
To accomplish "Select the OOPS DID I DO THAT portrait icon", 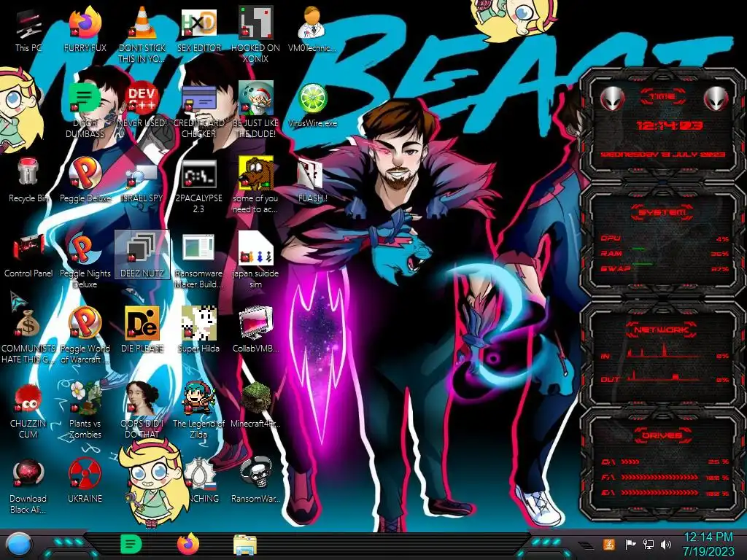I will (142, 410).
